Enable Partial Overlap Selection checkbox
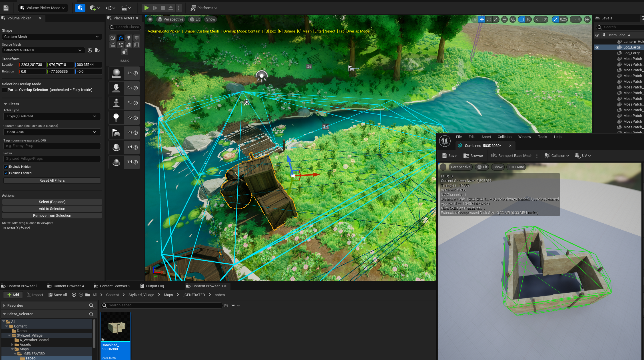 tap(5, 90)
